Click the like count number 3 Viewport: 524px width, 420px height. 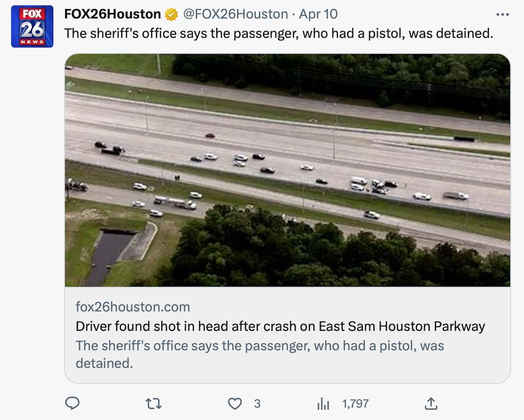[257, 404]
